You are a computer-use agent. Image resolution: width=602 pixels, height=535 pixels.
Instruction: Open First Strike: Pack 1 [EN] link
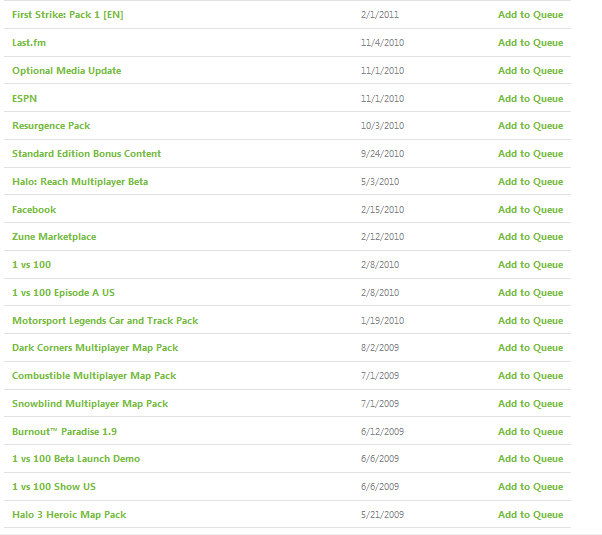coord(68,15)
